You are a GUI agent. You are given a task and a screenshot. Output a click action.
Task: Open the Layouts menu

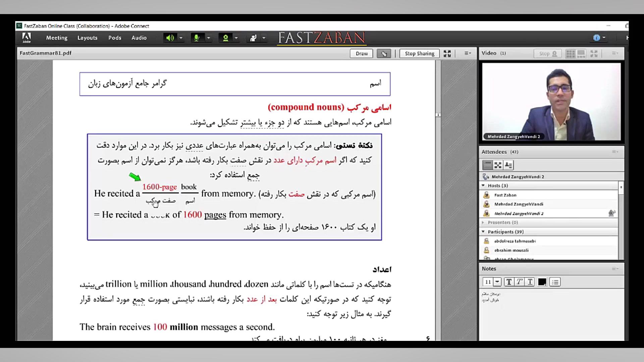[87, 38]
